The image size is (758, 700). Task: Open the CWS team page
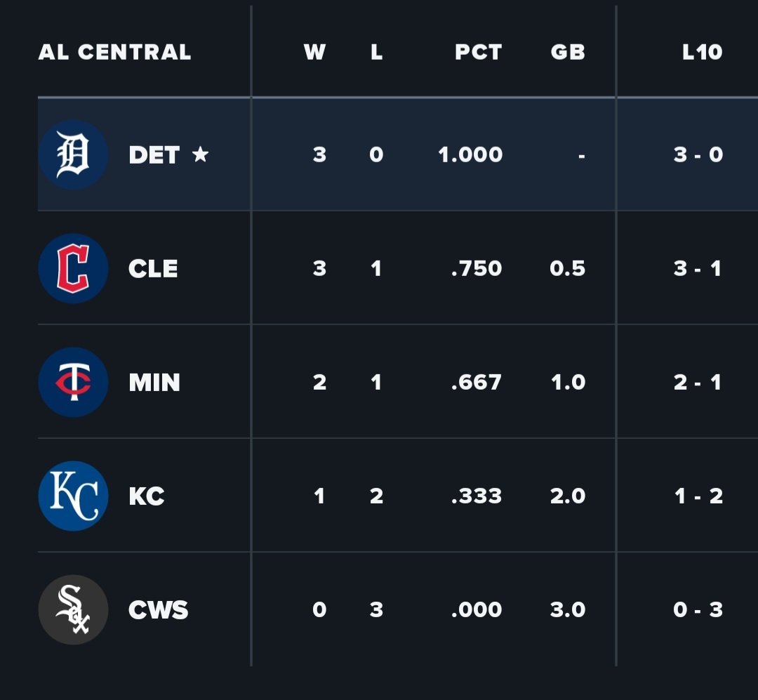[159, 610]
